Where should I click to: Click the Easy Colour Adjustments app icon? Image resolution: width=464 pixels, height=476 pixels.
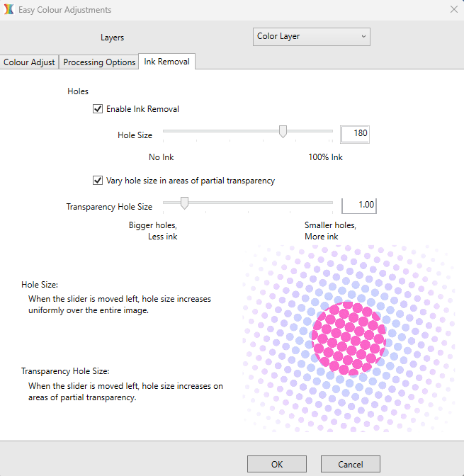(x=9, y=9)
